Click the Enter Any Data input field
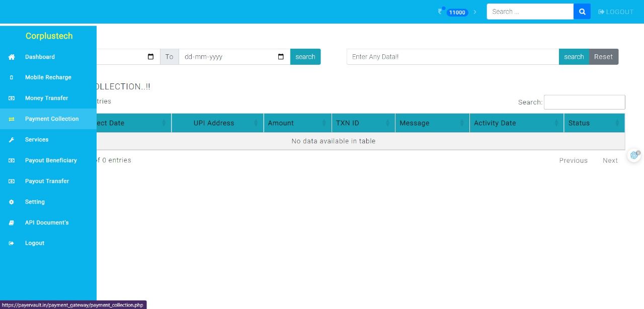The width and height of the screenshot is (644, 309). [453, 57]
